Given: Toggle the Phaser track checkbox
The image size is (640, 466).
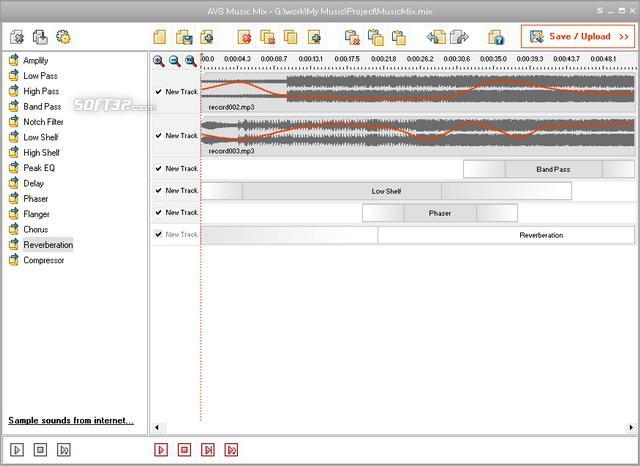Looking at the screenshot, I should 158,213.
